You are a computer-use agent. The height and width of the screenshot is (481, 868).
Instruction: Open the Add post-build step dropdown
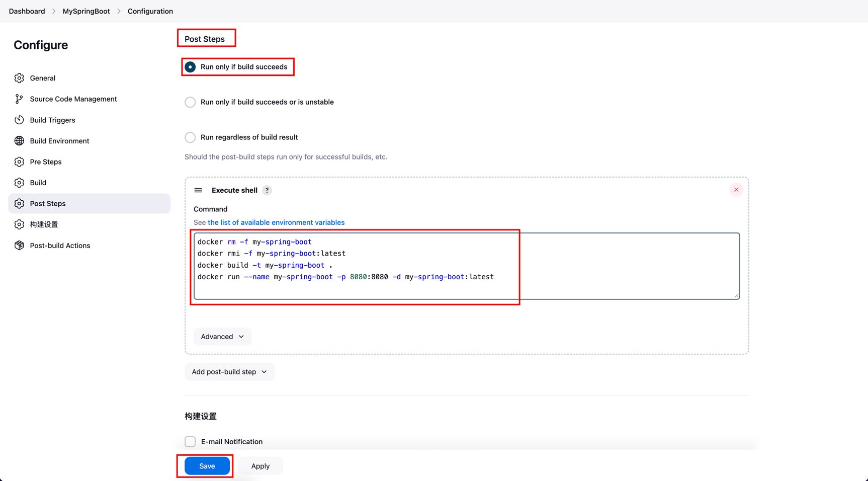click(x=229, y=372)
